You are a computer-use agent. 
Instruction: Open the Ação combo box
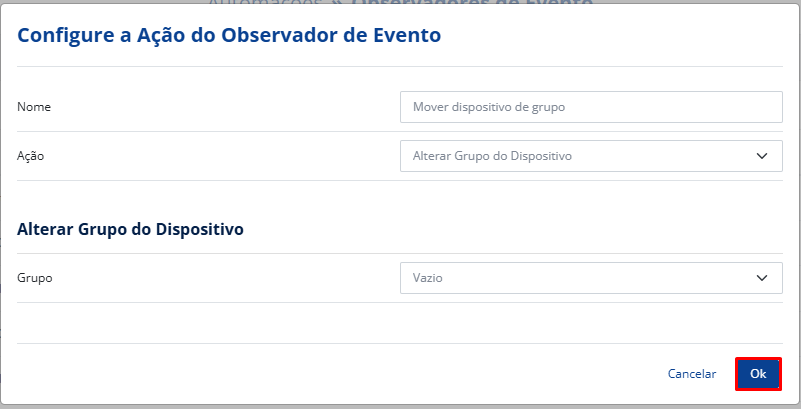click(x=590, y=156)
